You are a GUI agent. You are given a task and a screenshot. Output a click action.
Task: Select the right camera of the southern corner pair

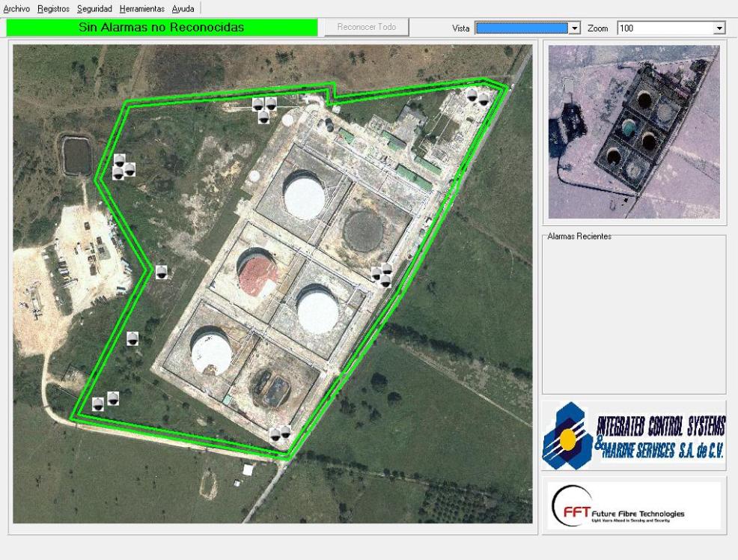[285, 432]
